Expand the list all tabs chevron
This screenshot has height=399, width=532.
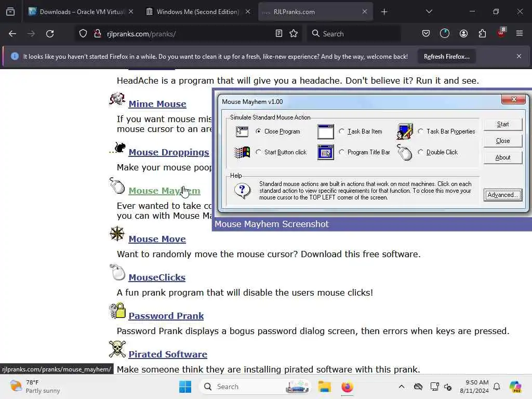point(429,12)
